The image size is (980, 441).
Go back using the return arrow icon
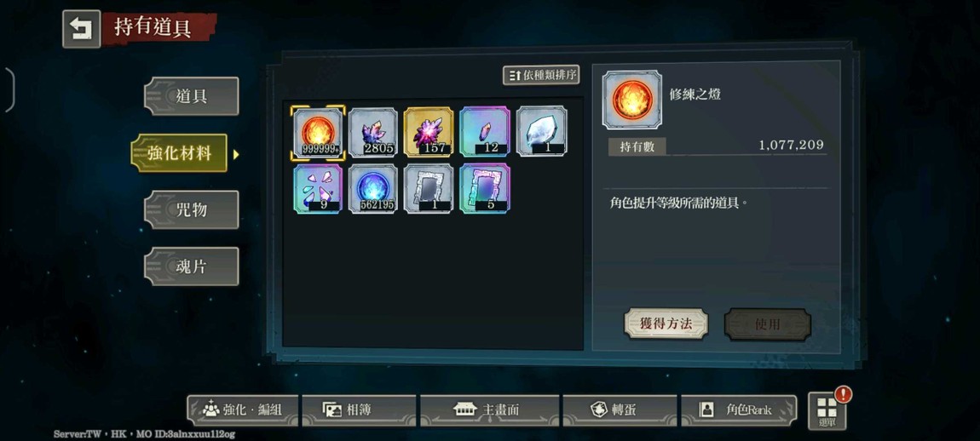coord(81,29)
